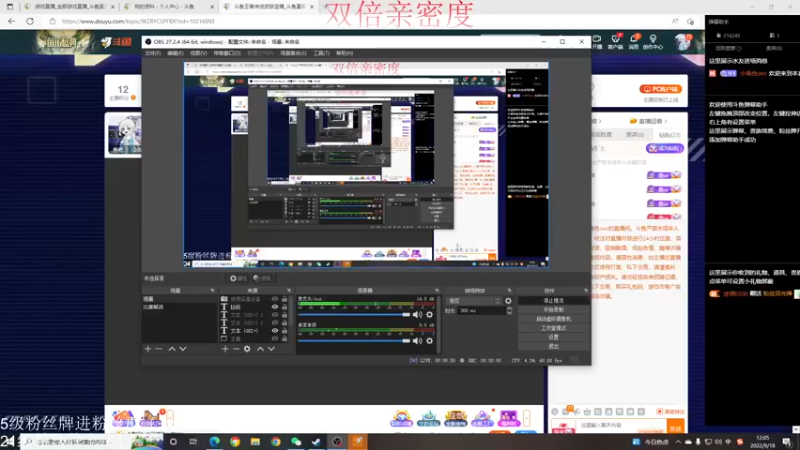Image resolution: width=800 pixels, height=450 pixels.
Task: Click the start recording button in OBS
Action: point(554,310)
